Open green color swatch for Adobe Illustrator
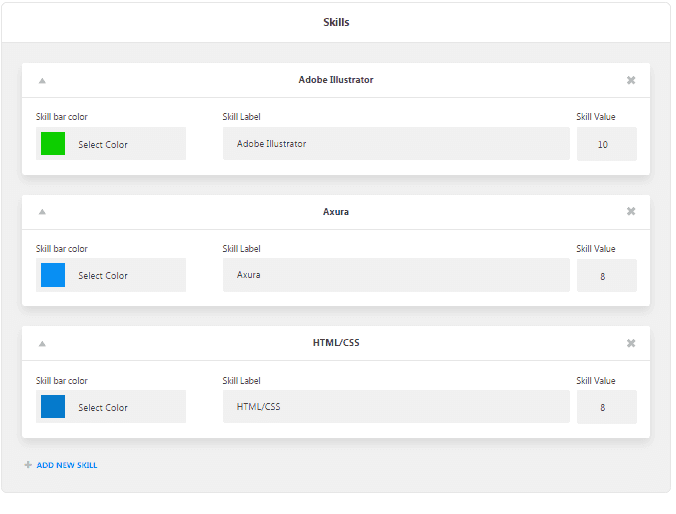Viewport: 676px width, 514px height. [53, 144]
